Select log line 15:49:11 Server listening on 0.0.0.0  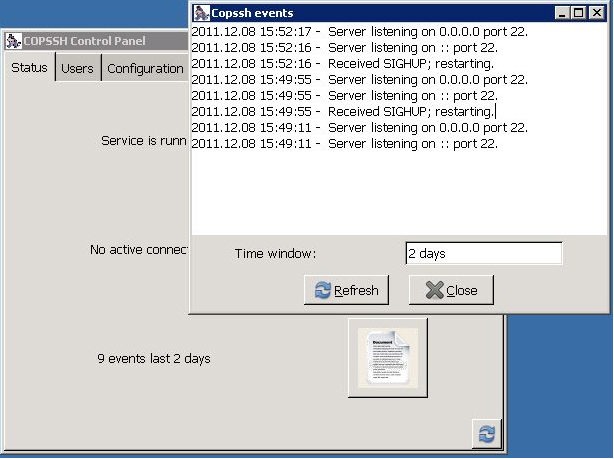(359, 128)
